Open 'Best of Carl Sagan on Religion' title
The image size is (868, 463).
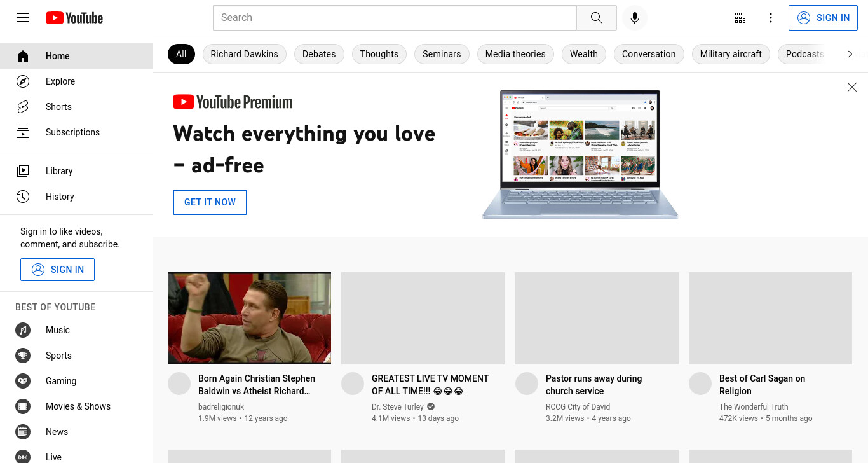[x=762, y=385]
